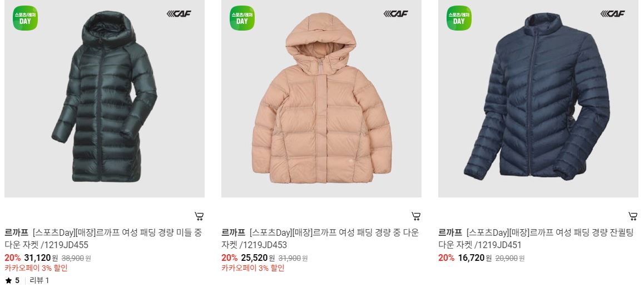The image size is (644, 287).
Task: Click the green sports DAY badge on green jacket
Action: pos(25,18)
